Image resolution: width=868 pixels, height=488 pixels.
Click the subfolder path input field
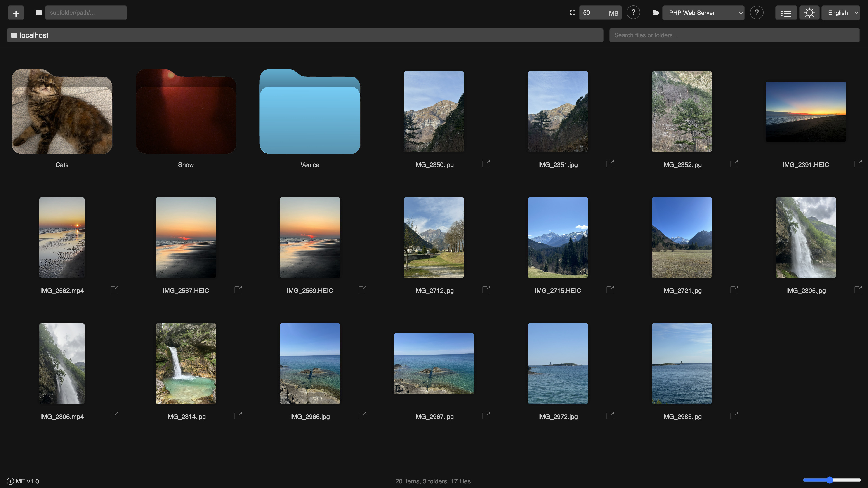86,13
